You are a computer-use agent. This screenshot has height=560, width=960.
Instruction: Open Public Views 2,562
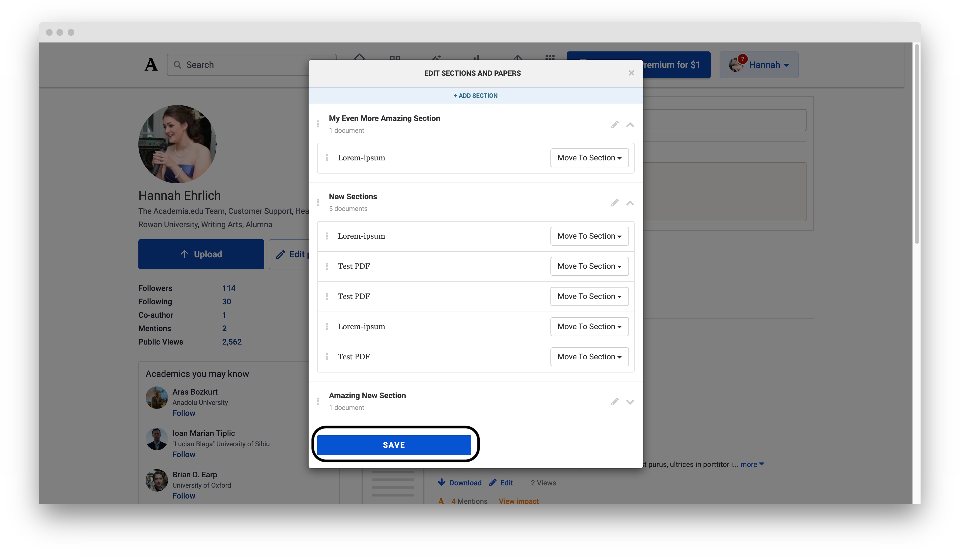tap(232, 342)
